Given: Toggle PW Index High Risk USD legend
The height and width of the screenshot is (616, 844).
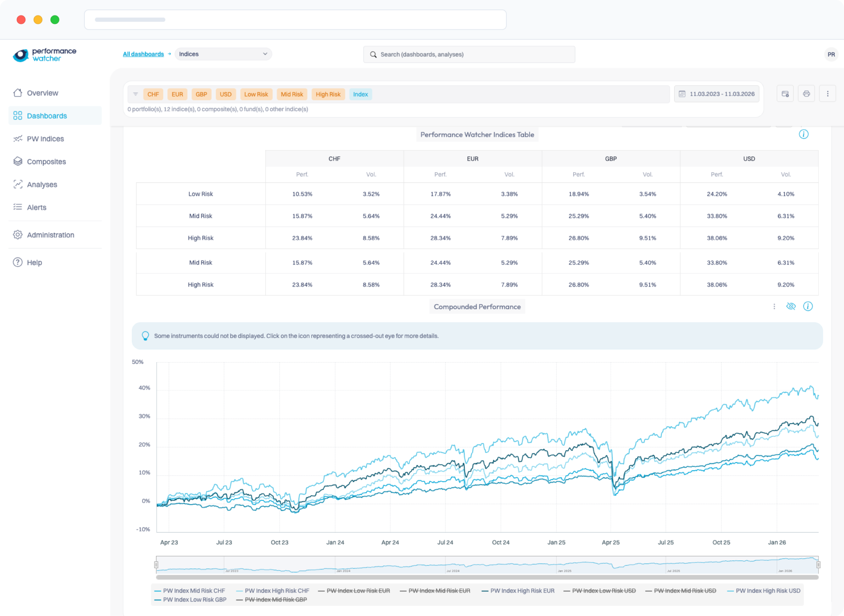Looking at the screenshot, I should click(767, 590).
